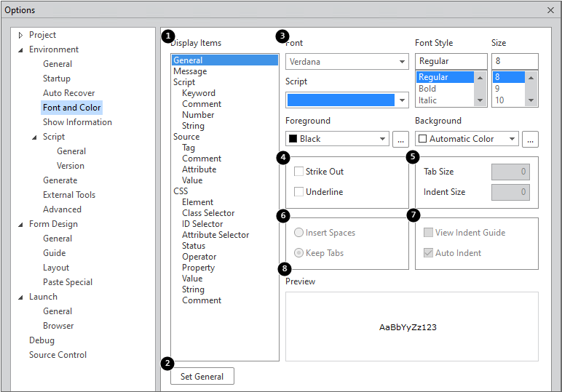Click the Size text input field
Viewport: 562px width, 392px height.
(515, 62)
